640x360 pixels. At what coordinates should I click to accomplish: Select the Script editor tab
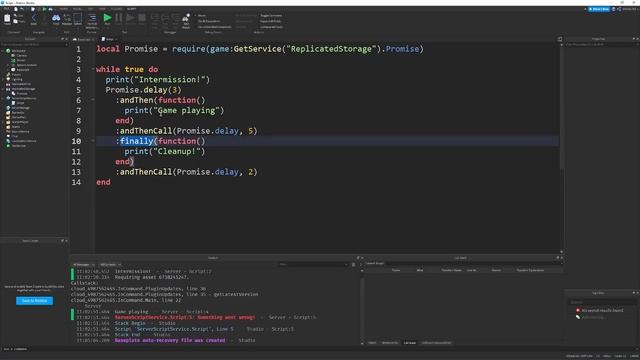tap(108, 39)
